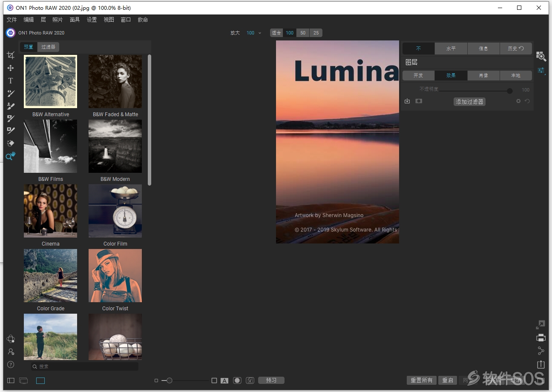Toggle the clipping warning icon at bottom

(x=250, y=381)
